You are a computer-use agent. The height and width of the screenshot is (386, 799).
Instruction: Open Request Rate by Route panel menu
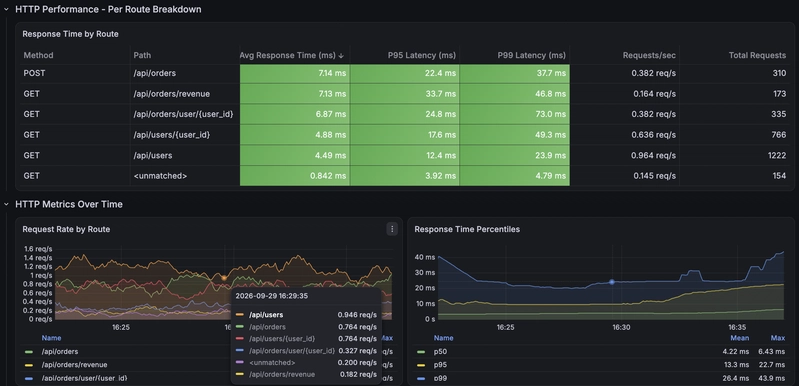[392, 229]
